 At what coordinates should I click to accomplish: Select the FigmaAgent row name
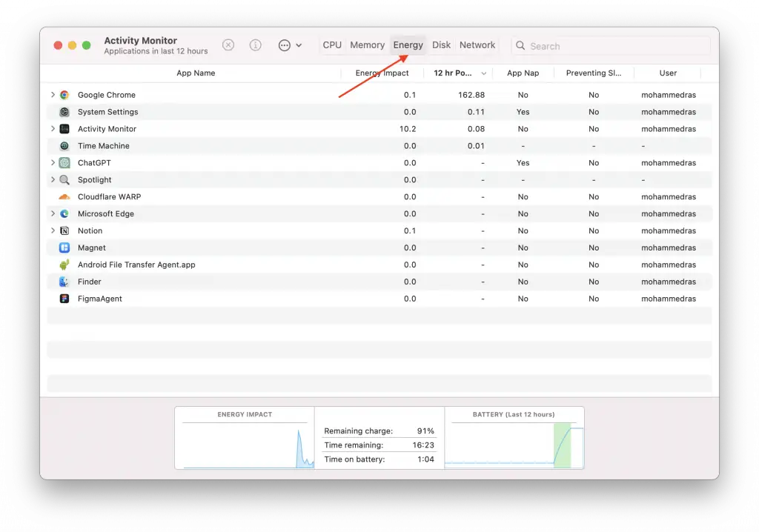pyautogui.click(x=100, y=299)
